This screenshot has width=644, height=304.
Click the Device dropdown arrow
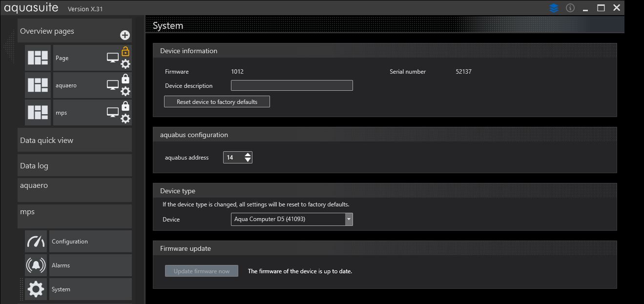pos(349,219)
